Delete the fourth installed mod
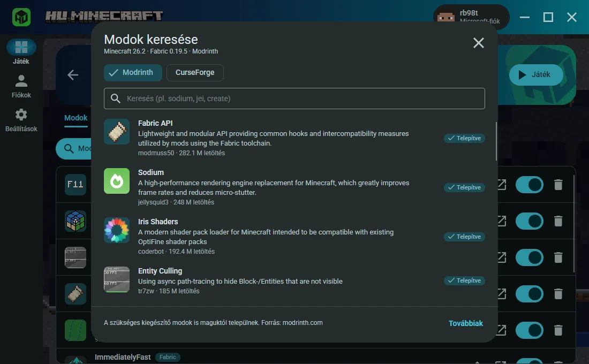This screenshot has width=589, height=364. [x=558, y=294]
